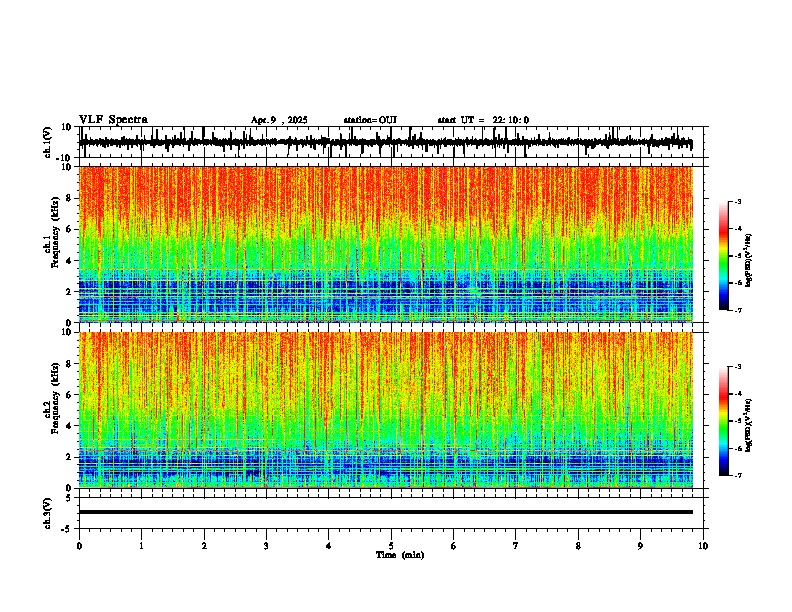Screen dimensions: 792x612
Task: Click time axis tick label "1"
Action: [141, 546]
